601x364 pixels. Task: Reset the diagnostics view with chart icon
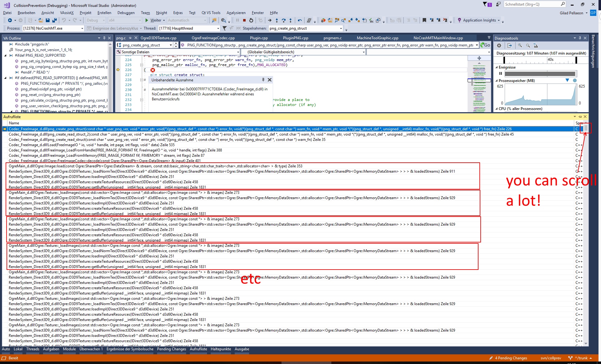pos(536,45)
